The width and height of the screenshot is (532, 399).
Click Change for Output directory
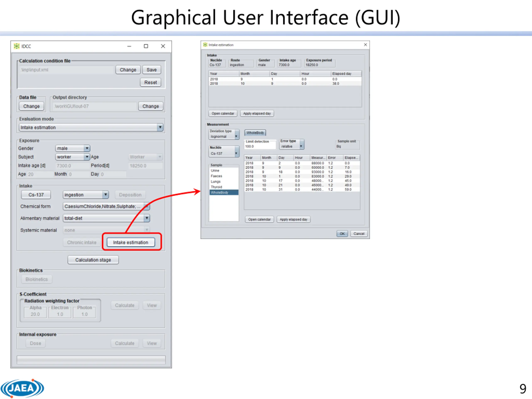[150, 106]
